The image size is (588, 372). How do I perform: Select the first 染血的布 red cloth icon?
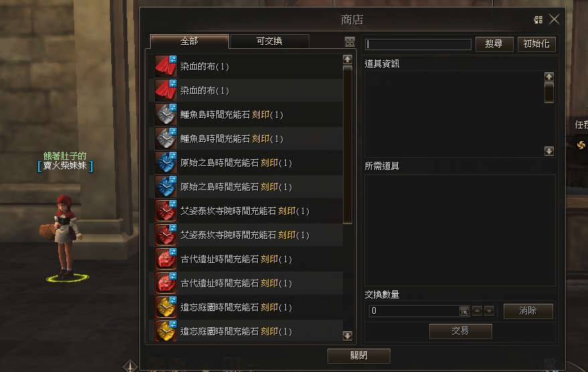[165, 66]
